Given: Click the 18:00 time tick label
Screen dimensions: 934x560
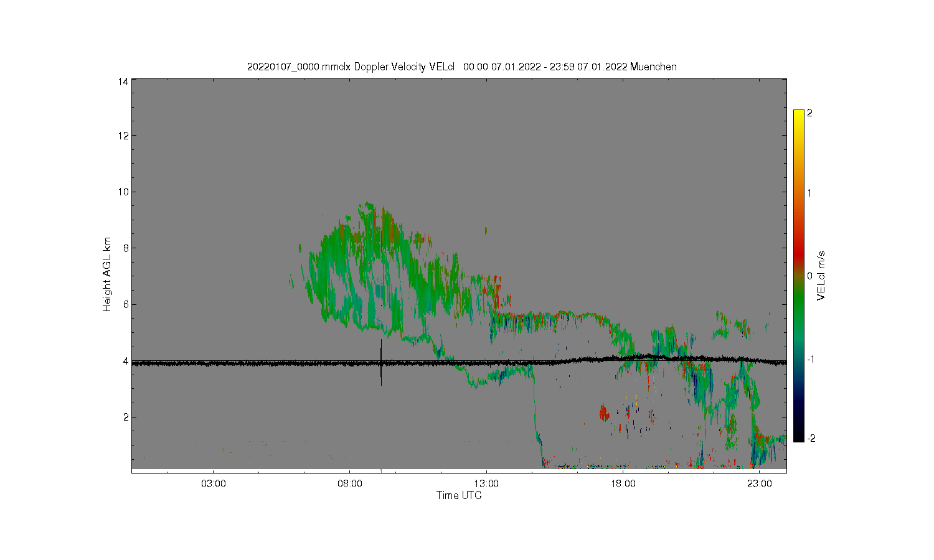Looking at the screenshot, I should [x=623, y=484].
